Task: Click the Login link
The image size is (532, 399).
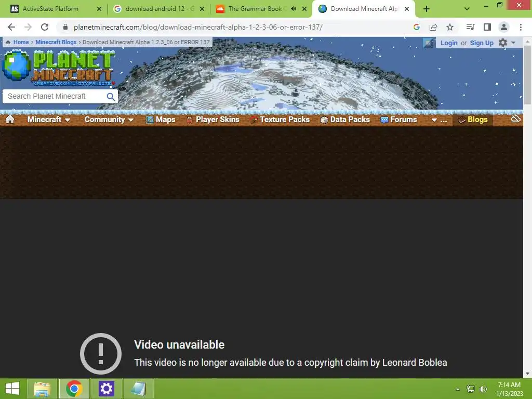Action: click(449, 43)
